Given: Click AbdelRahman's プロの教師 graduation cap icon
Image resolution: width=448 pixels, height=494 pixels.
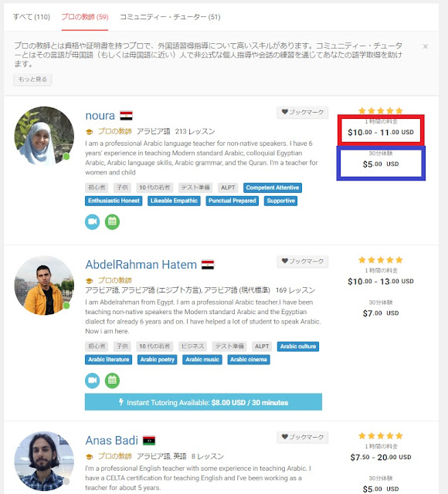Looking at the screenshot, I should 90,281.
